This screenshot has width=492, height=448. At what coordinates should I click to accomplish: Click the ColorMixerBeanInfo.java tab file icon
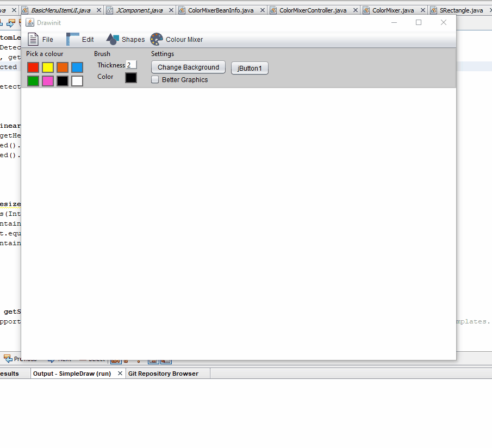click(182, 10)
